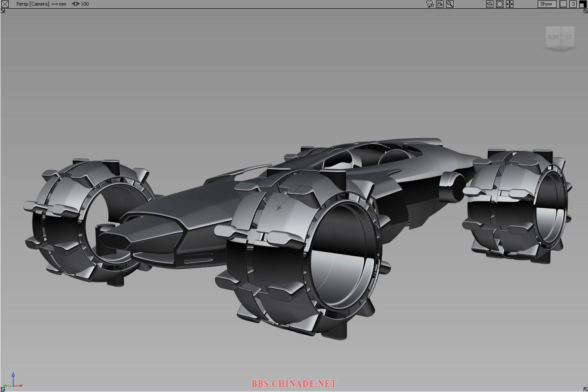This screenshot has width=588, height=392.
Task: Click the number 3 layout button
Action: tap(573, 4)
